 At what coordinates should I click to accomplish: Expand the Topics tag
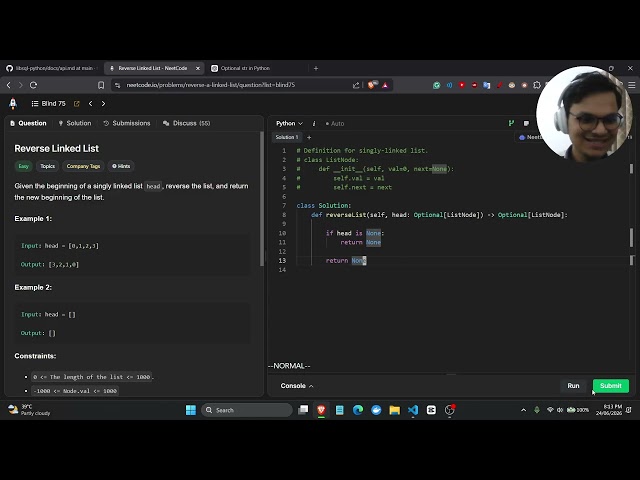pos(47,166)
